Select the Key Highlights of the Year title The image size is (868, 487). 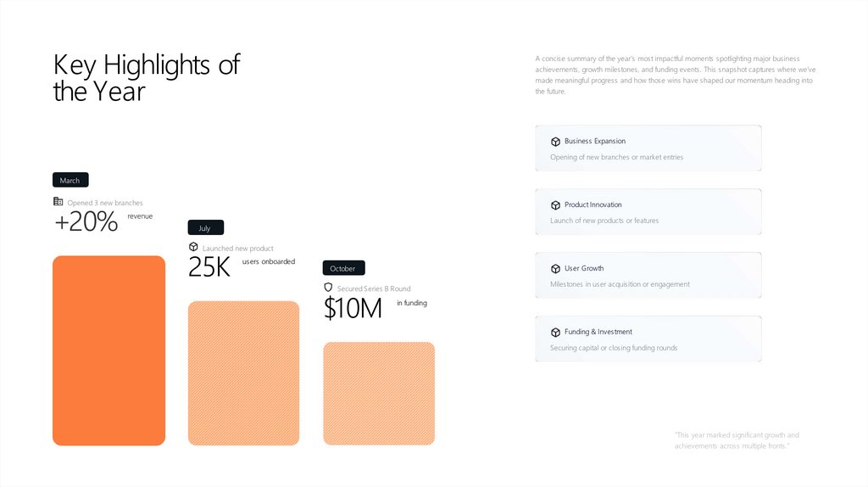[x=146, y=77]
